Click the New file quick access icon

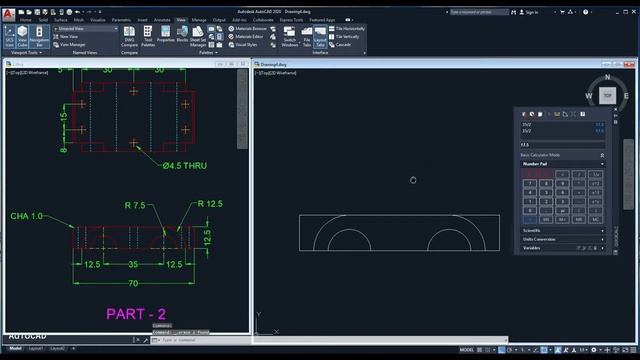pyautogui.click(x=21, y=12)
